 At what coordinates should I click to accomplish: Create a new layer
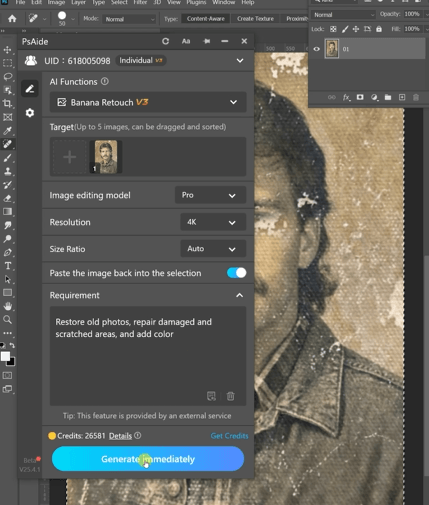coord(402,97)
